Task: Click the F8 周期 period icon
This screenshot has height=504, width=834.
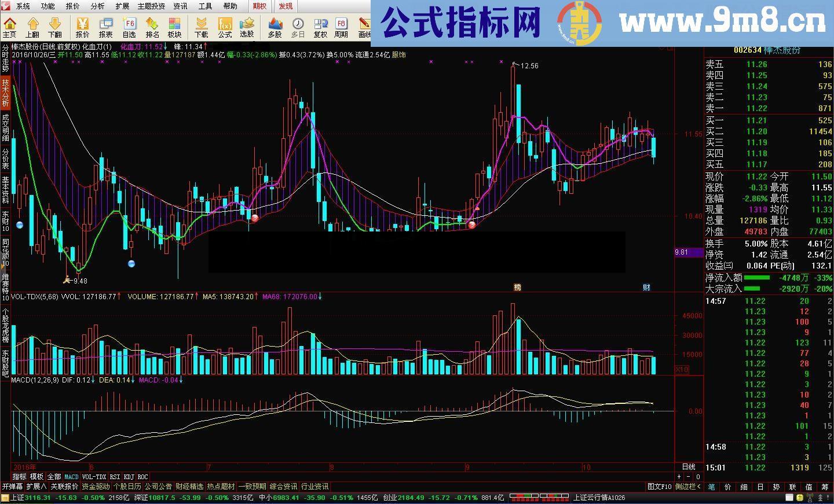Action: pyautogui.click(x=341, y=27)
